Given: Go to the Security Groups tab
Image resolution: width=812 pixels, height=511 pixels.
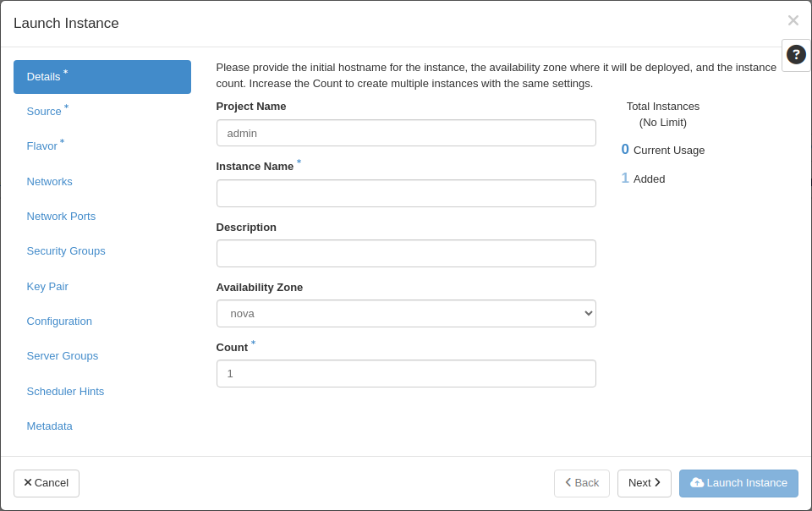Looking at the screenshot, I should click(102, 251).
